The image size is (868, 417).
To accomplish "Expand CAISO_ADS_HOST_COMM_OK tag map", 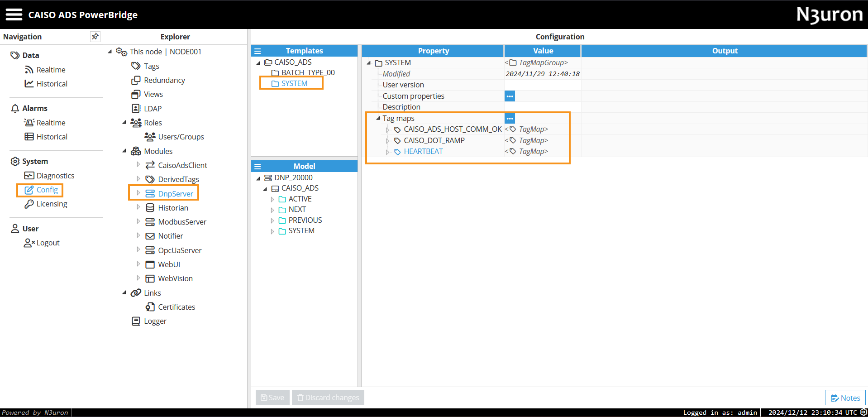I will pos(387,130).
